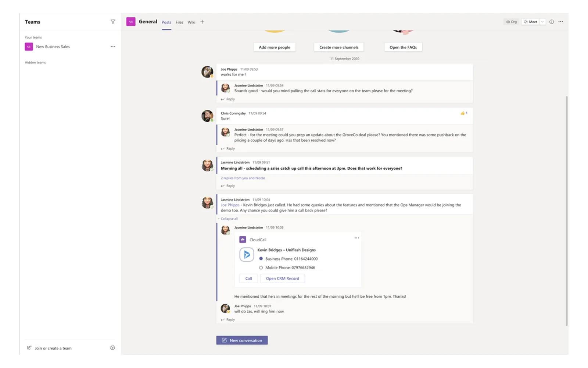588x368 pixels.
Task: Click the General channel team avatar icon
Action: pyautogui.click(x=131, y=22)
